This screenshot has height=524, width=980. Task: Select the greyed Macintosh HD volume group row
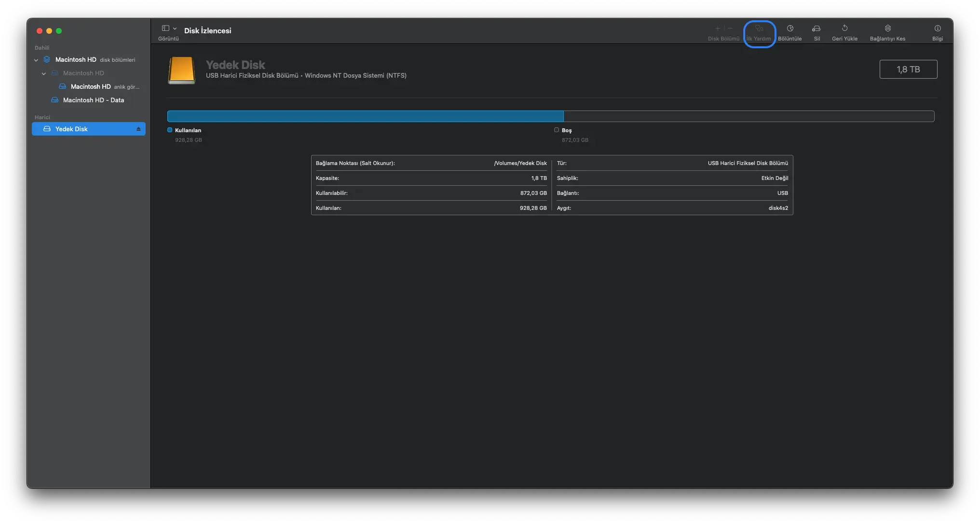click(89, 73)
